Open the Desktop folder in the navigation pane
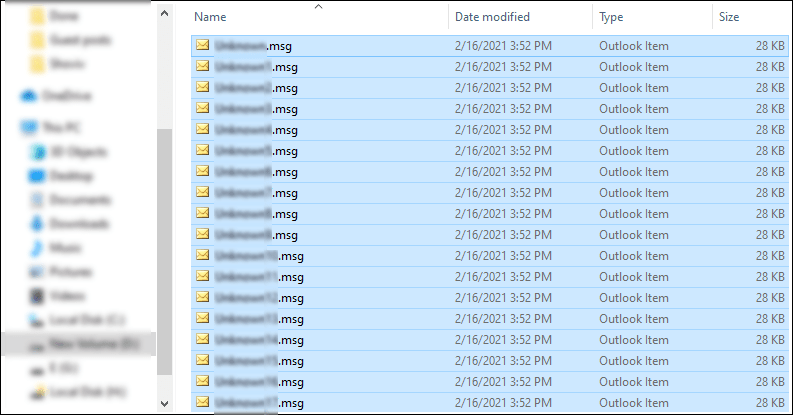 pos(61,175)
